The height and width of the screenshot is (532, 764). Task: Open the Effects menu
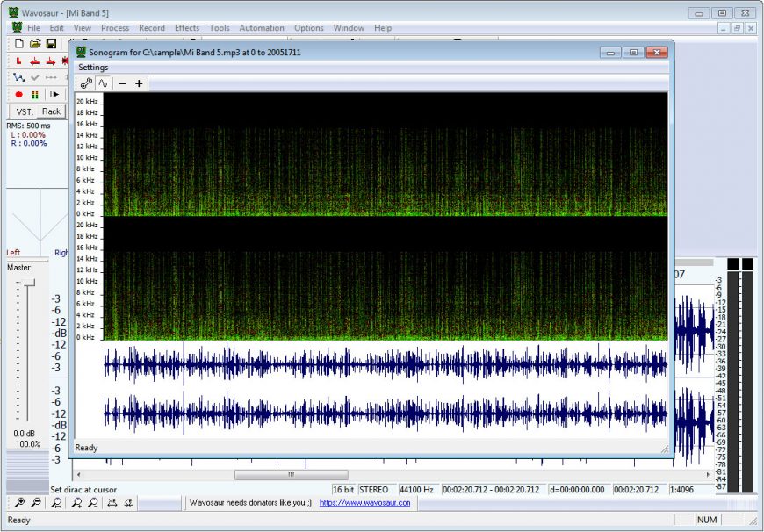pos(186,28)
